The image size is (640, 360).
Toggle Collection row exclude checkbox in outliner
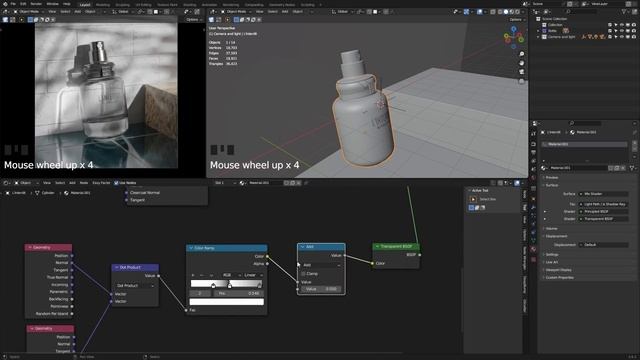coord(610,24)
